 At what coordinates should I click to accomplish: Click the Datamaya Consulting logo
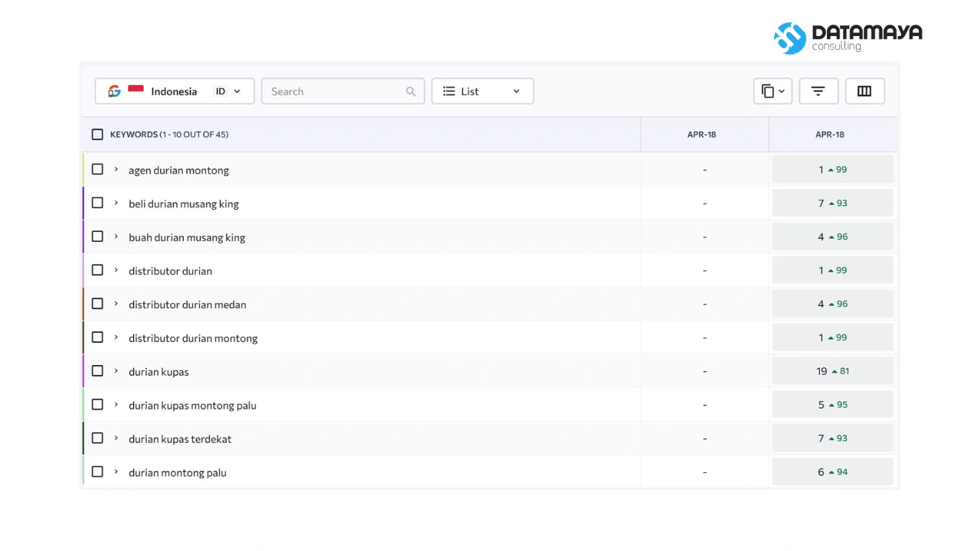click(x=848, y=37)
